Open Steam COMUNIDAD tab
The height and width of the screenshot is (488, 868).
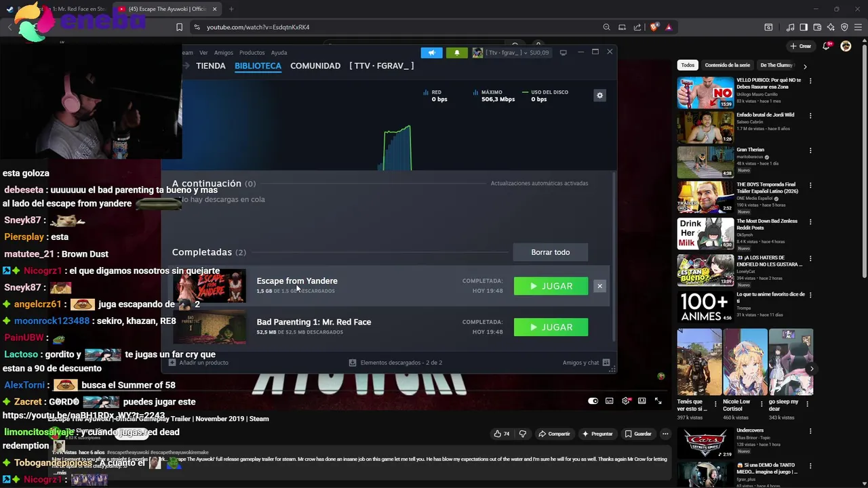click(x=315, y=66)
